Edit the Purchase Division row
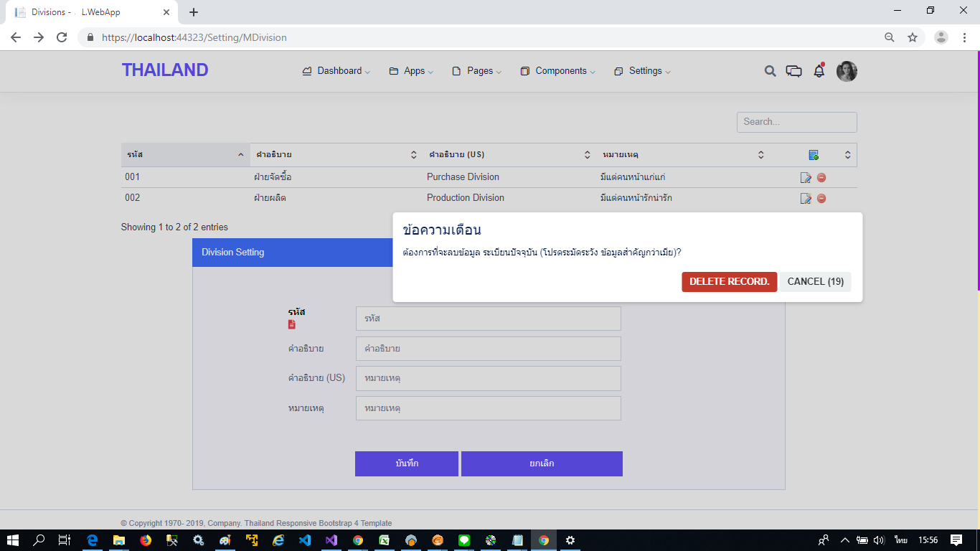Viewport: 980px width, 551px height. tap(806, 178)
